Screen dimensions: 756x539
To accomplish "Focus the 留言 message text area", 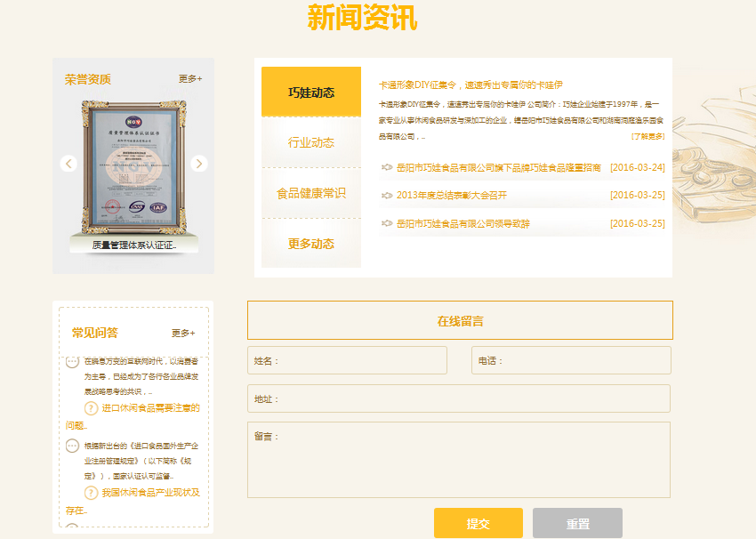I will (458, 460).
